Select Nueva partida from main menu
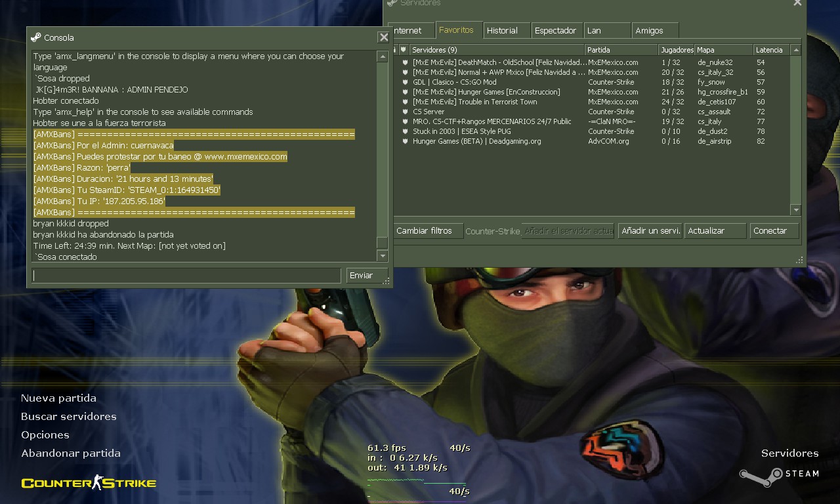Screen dimensions: 840x504 coord(58,398)
